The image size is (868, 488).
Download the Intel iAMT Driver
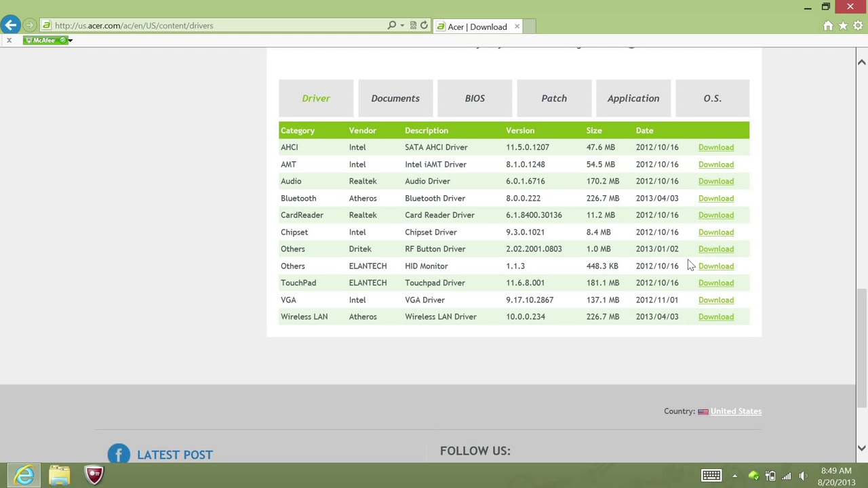(716, 164)
